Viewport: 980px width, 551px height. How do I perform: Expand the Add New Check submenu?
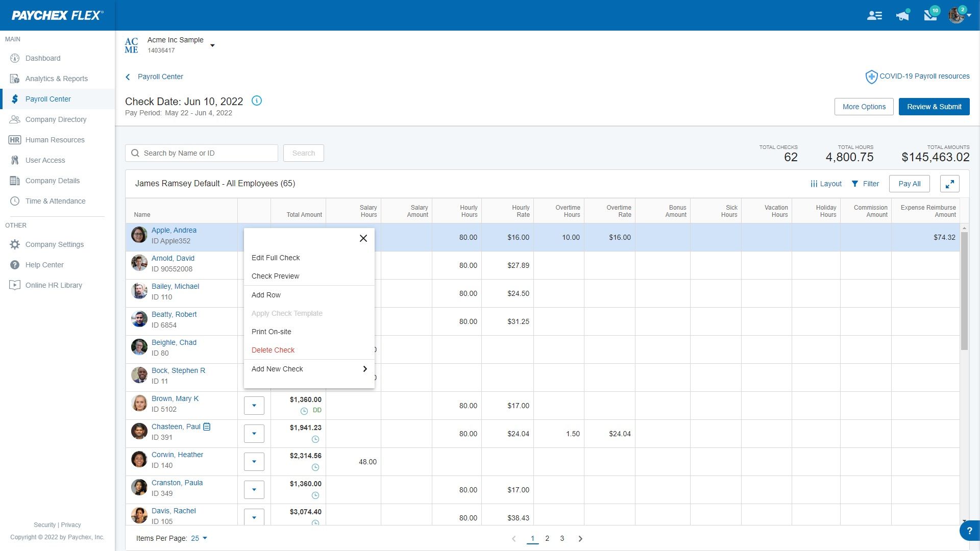click(308, 368)
